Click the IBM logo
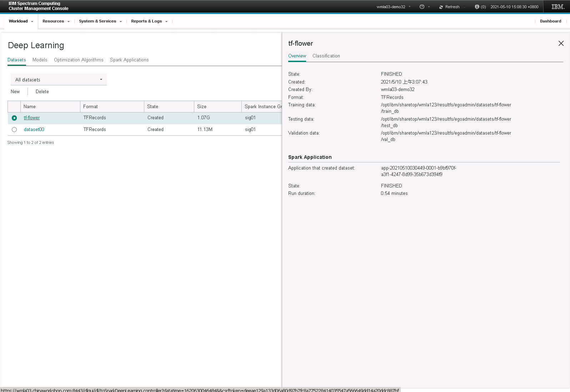Image resolution: width=570 pixels, height=392 pixels. coord(558,7)
